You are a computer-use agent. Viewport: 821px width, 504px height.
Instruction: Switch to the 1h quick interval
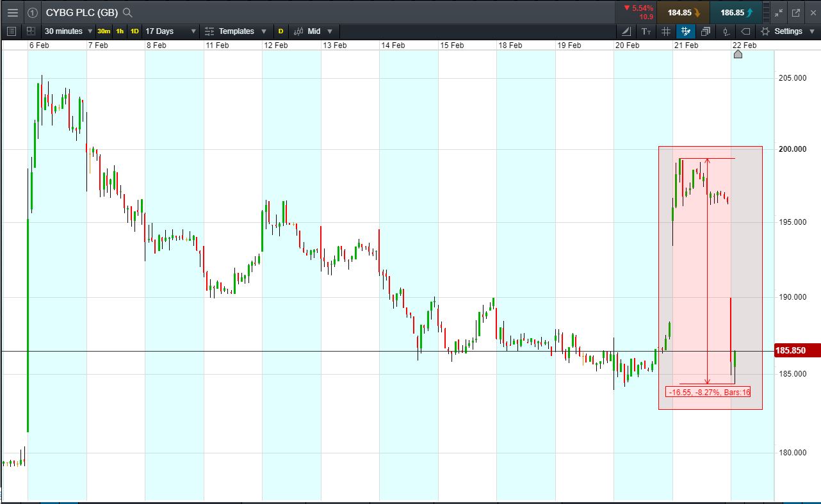coord(120,31)
